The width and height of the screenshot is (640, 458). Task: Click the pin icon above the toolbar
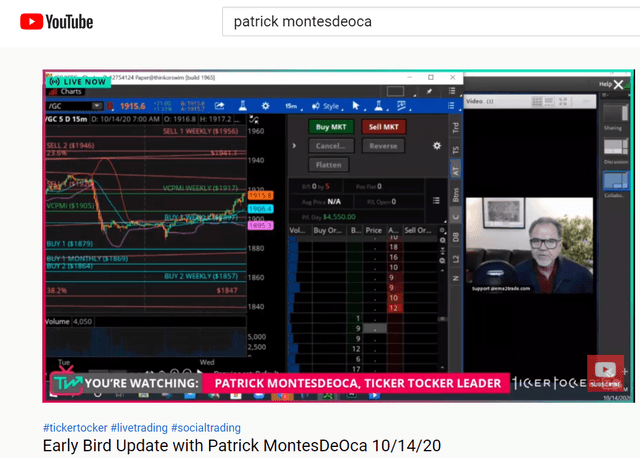[x=429, y=91]
